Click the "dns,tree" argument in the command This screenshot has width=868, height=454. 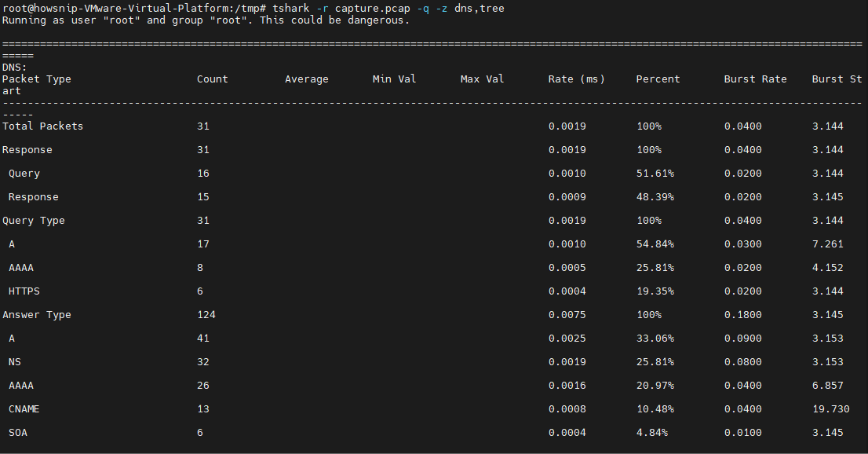480,9
